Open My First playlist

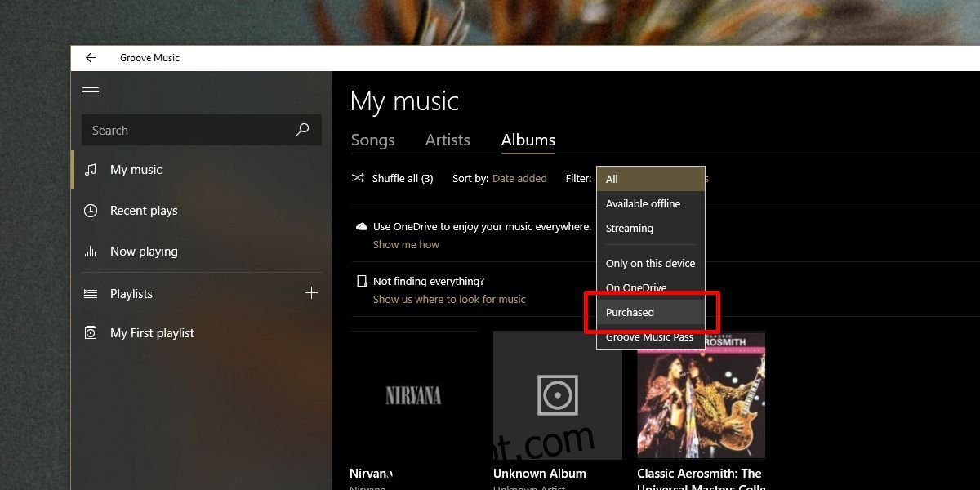[x=201, y=333]
